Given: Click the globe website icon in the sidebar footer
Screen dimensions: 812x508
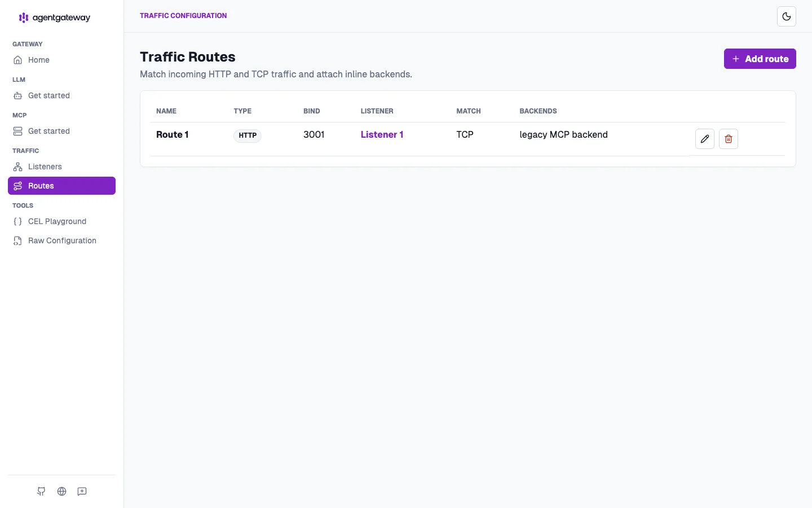Looking at the screenshot, I should [x=62, y=492].
